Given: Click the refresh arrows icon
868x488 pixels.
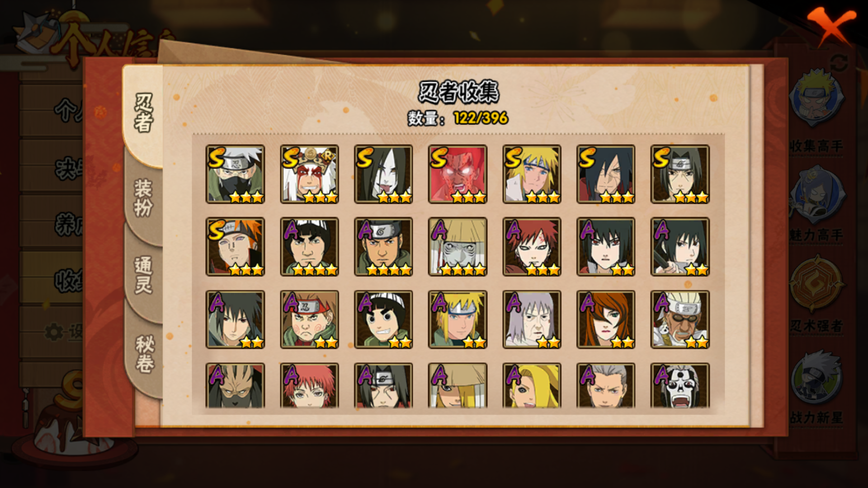Looking at the screenshot, I should [839, 62].
